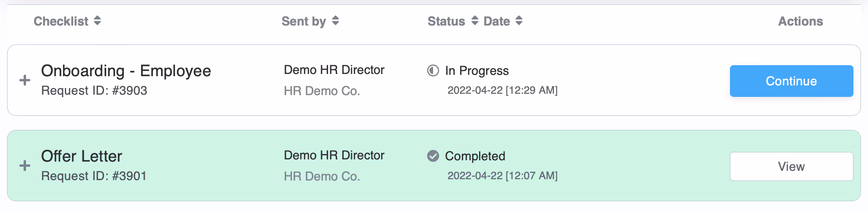The image size is (868, 214).
Task: Click the Status column header
Action: 446,21
